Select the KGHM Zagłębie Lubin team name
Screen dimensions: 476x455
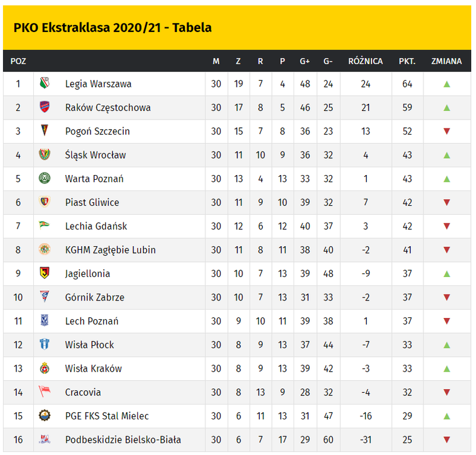(111, 250)
